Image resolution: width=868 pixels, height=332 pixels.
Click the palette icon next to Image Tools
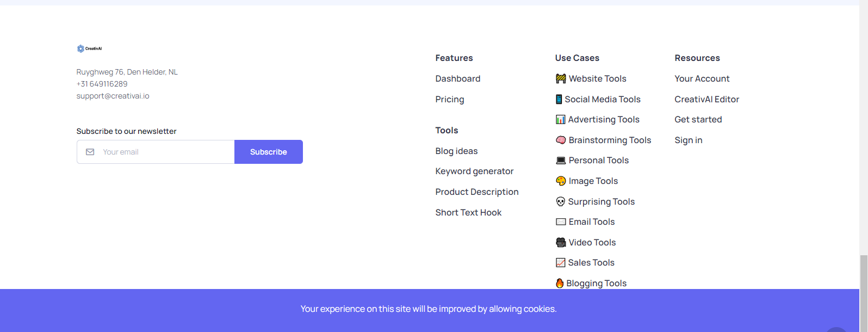(561, 181)
